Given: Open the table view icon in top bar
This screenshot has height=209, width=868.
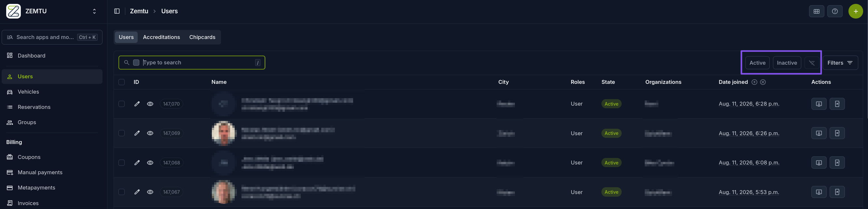Looking at the screenshot, I should (x=817, y=11).
